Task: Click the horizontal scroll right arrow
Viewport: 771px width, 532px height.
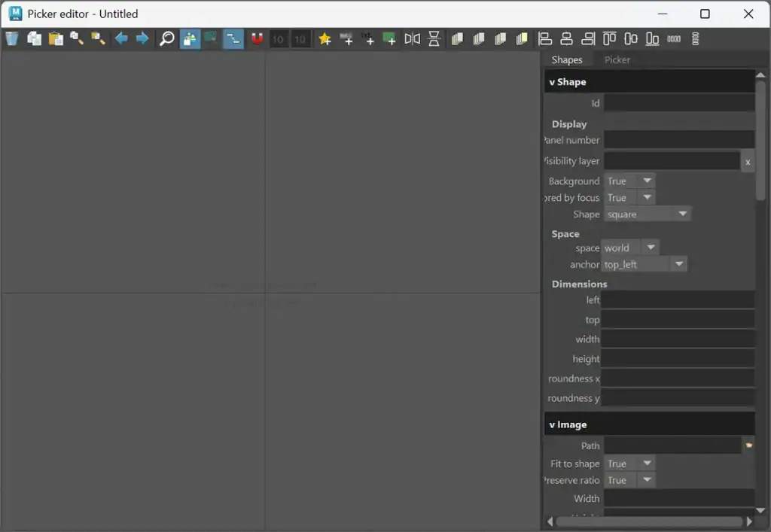Action: pos(749,521)
